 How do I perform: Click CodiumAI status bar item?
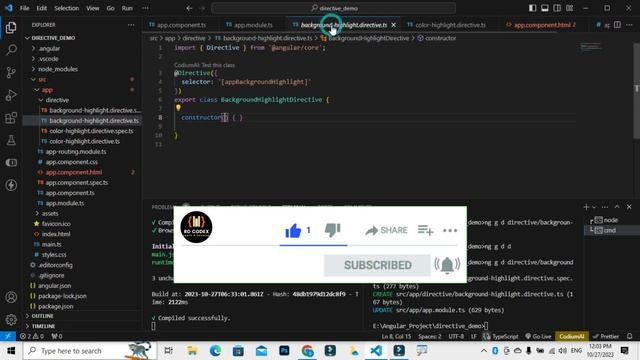click(571, 336)
